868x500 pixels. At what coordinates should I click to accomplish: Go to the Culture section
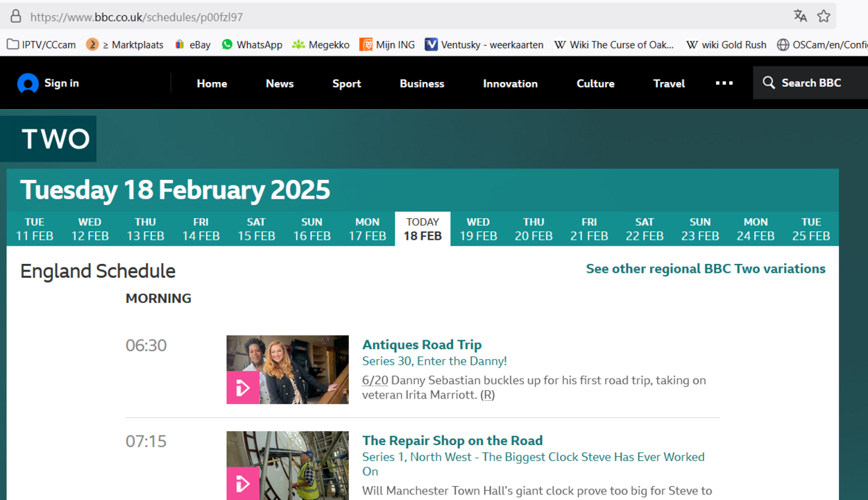[595, 83]
